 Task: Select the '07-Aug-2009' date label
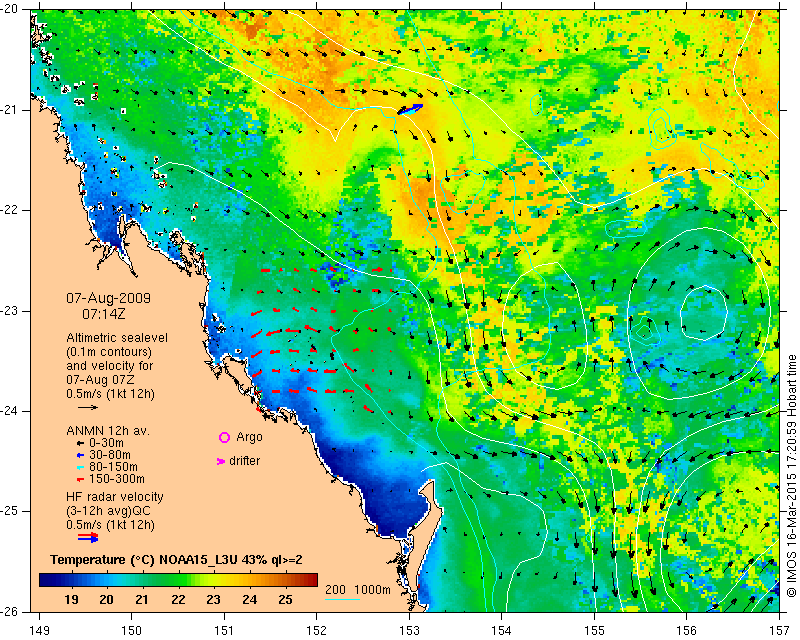[x=109, y=298]
